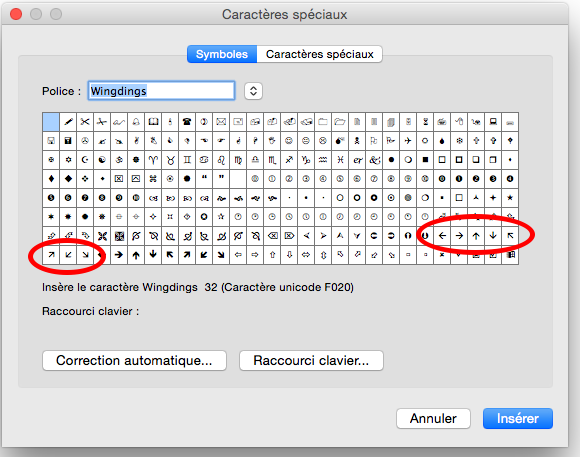The width and height of the screenshot is (580, 457).
Task: Select the scissors symbol in first row
Action: [x=85, y=122]
